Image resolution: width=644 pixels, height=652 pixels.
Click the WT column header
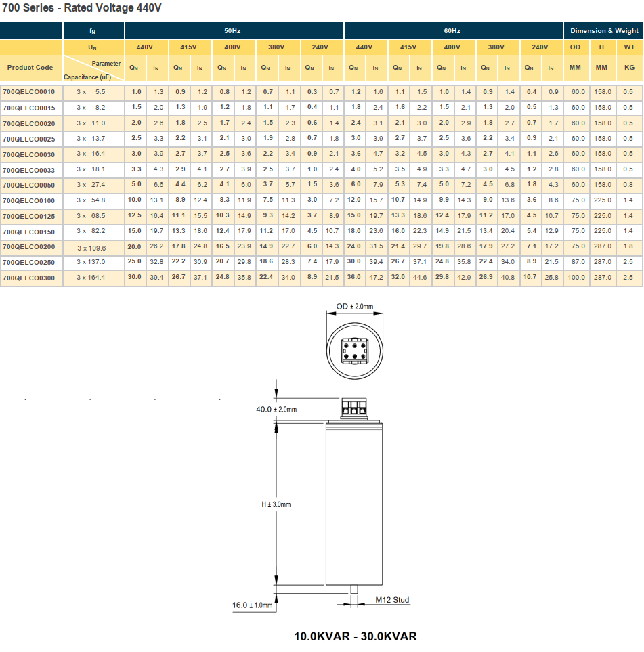(628, 47)
